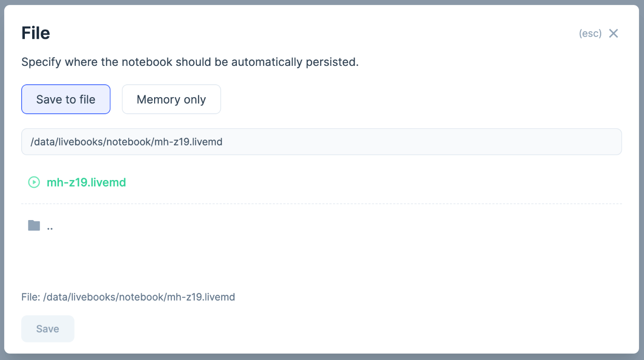The height and width of the screenshot is (360, 644).
Task: Close the File dialog with the X icon
Action: click(613, 33)
